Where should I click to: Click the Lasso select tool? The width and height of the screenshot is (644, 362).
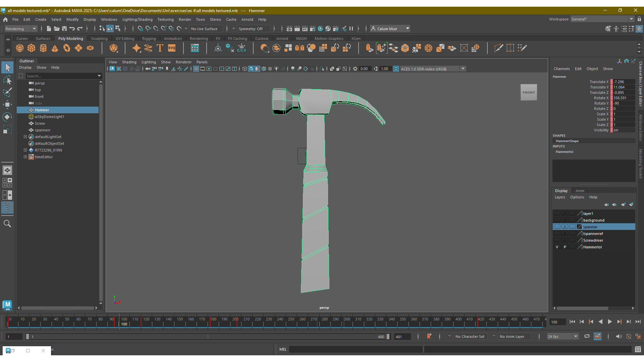pos(7,80)
